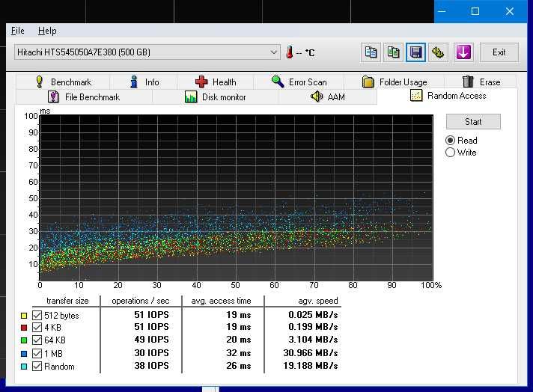Uncheck the 512 bytes checkbox

(x=37, y=315)
